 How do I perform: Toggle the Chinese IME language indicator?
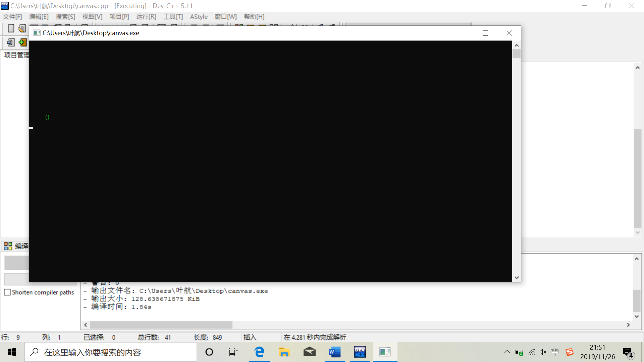[x=555, y=352]
